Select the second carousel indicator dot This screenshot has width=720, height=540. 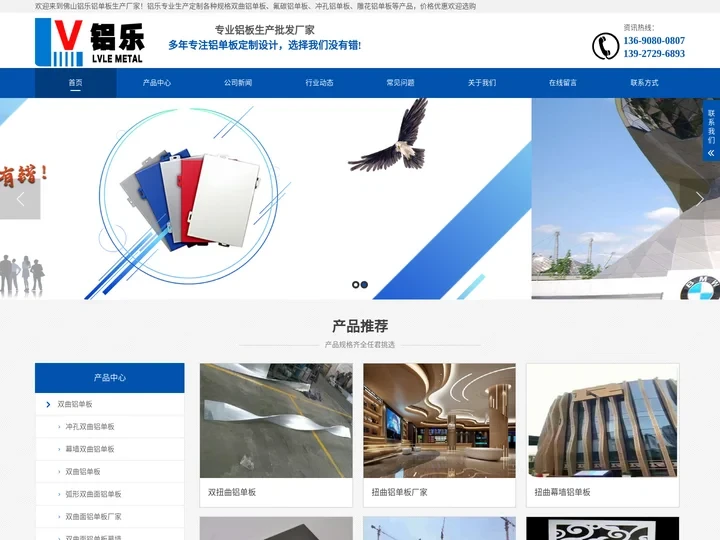(x=364, y=285)
